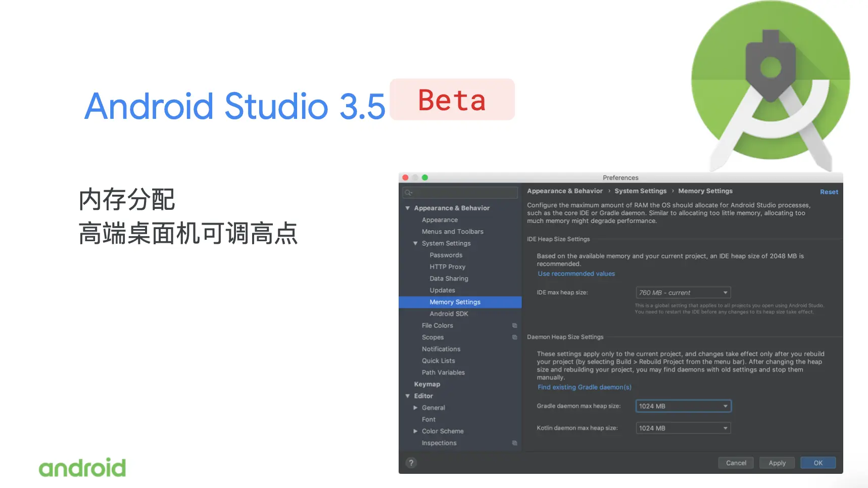Open the Passwords settings page
The image size is (868, 488).
(x=446, y=255)
